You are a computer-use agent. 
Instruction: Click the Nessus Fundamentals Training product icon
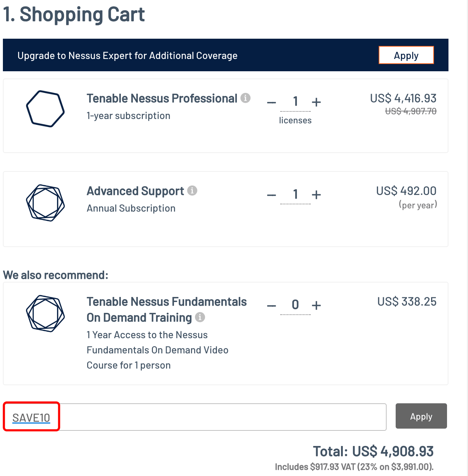[45, 313]
